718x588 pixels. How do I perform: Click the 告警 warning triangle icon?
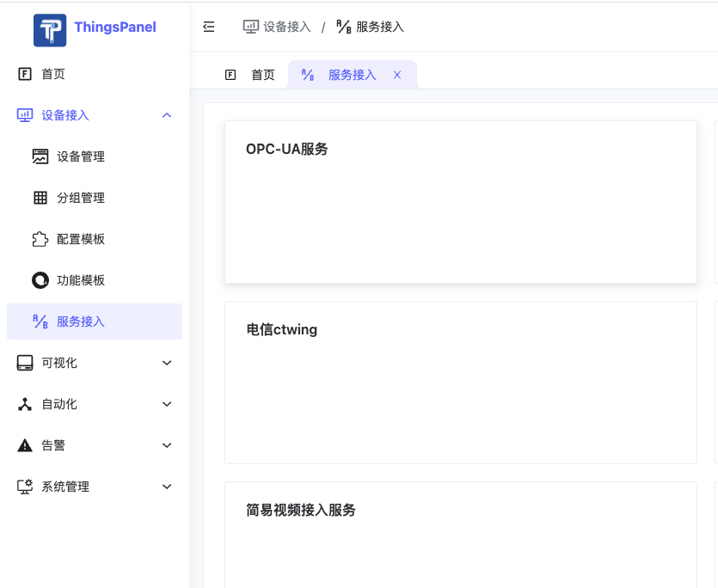click(25, 445)
